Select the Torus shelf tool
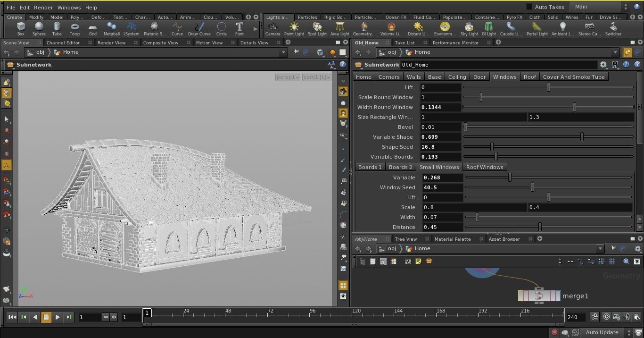The height and width of the screenshot is (338, 644). click(x=75, y=29)
